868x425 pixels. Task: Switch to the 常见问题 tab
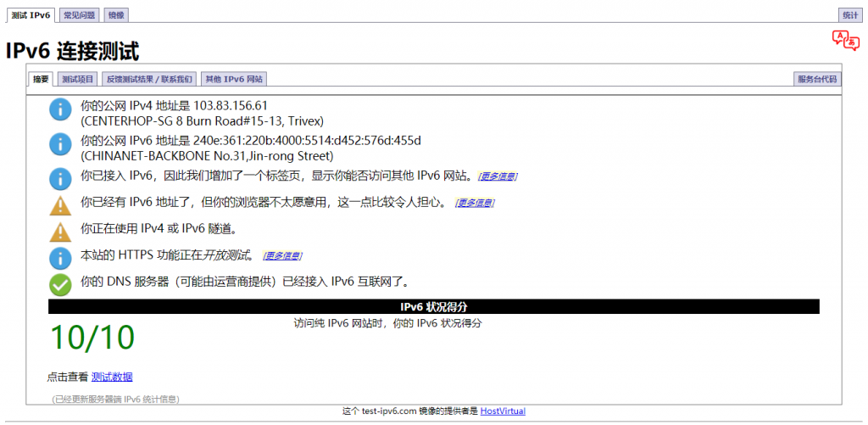point(81,15)
